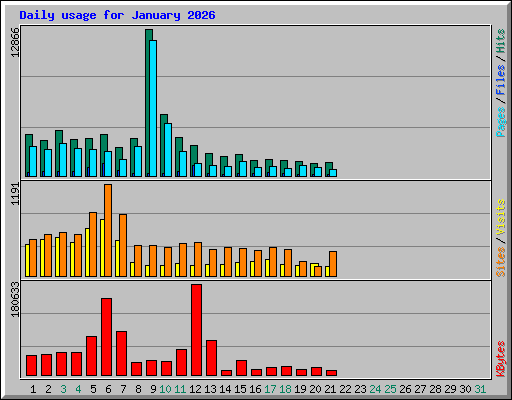
Task: Click day 12 on the x-axis
Action: (195, 389)
